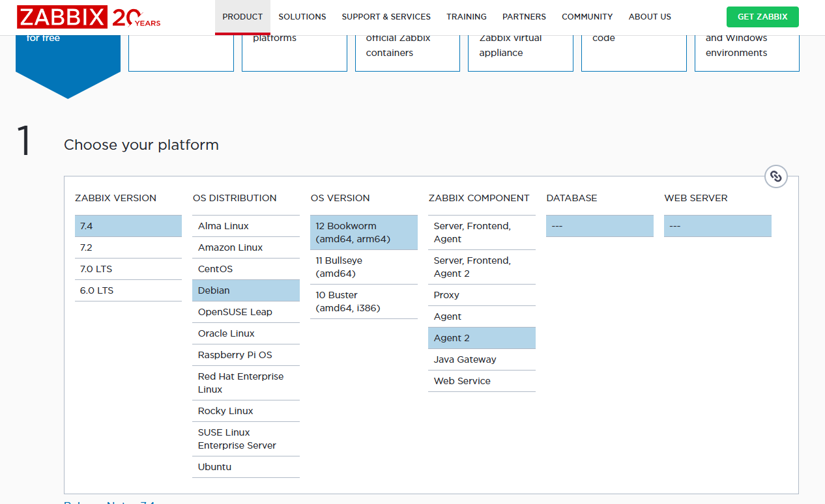Choose Debian distribution
Viewport: 825px width, 504px height.
[246, 290]
